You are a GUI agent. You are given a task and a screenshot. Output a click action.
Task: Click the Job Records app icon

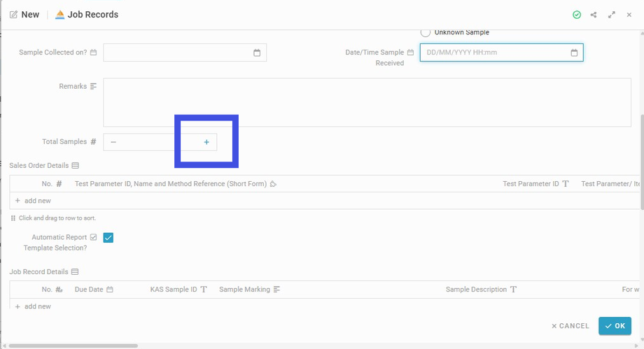coord(60,15)
